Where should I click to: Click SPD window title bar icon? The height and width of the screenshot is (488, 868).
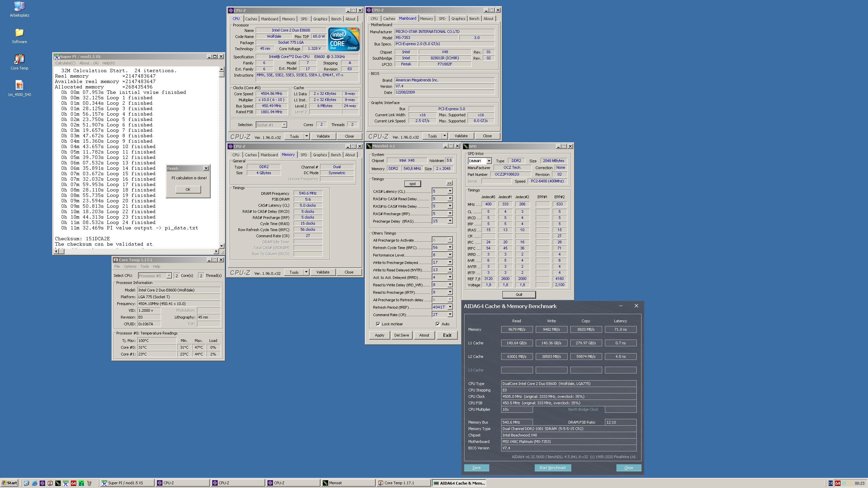pos(466,146)
